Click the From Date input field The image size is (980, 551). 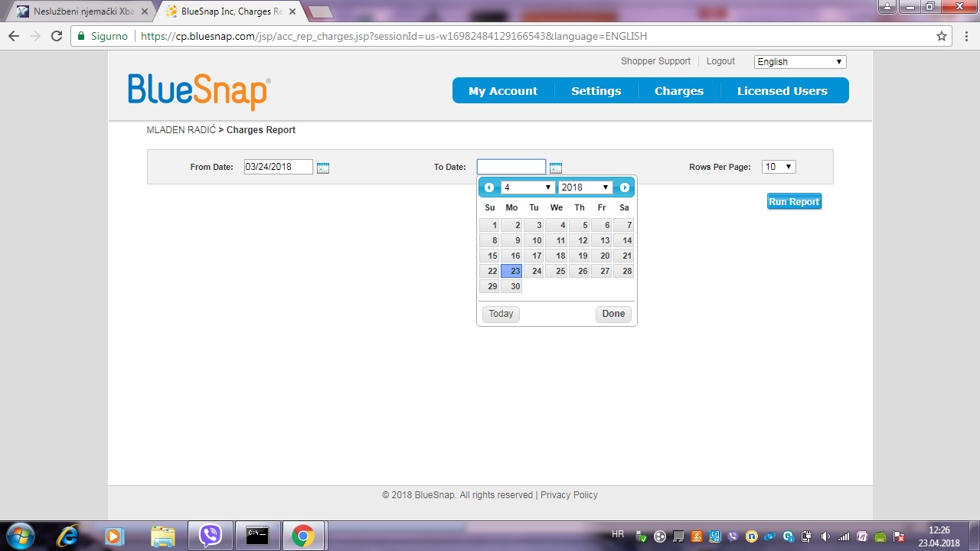(x=279, y=167)
